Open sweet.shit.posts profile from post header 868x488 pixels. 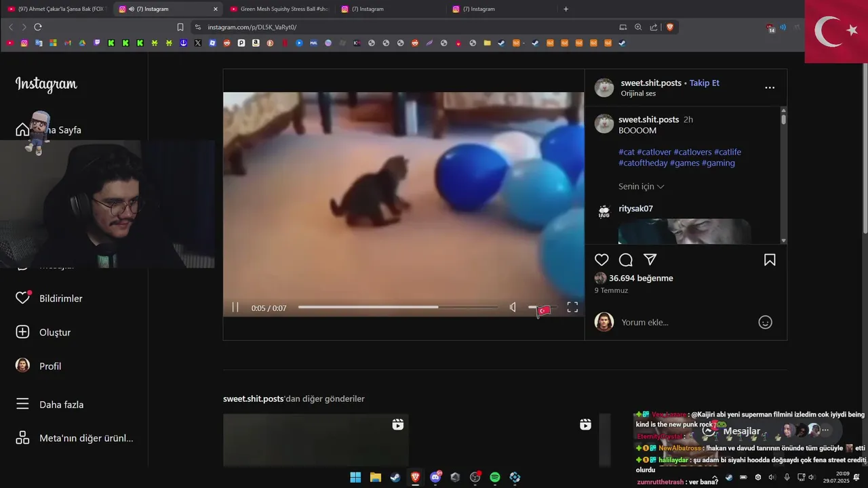[x=651, y=83]
